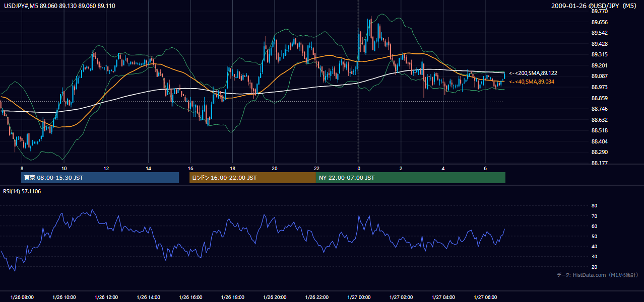Viewport: 644px width, 302px height.
Task: Click RSI axis level 30
Action: [594, 257]
